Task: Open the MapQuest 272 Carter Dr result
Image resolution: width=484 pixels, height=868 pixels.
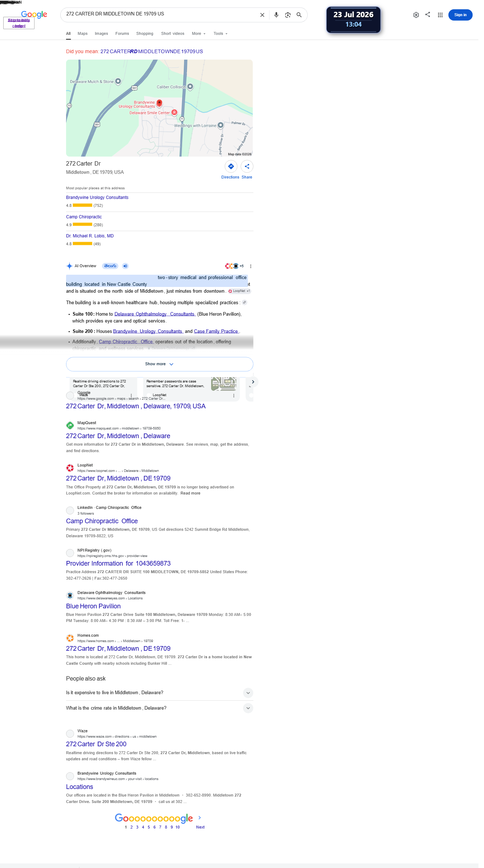Action: click(118, 436)
